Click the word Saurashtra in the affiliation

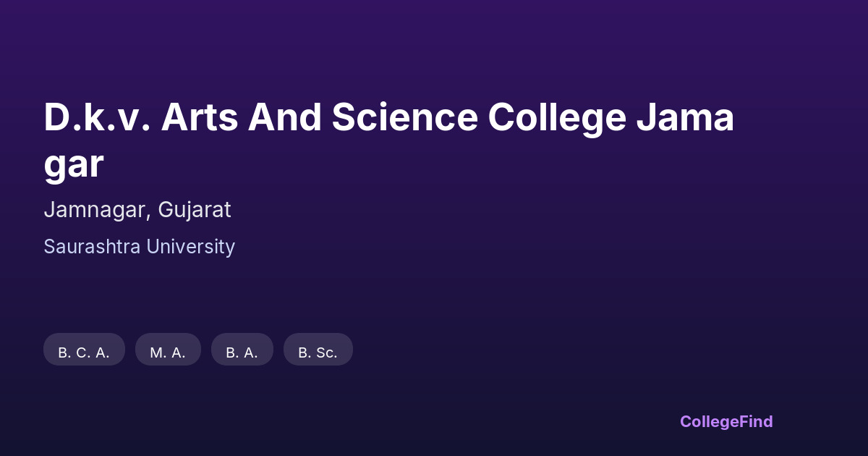92,247
